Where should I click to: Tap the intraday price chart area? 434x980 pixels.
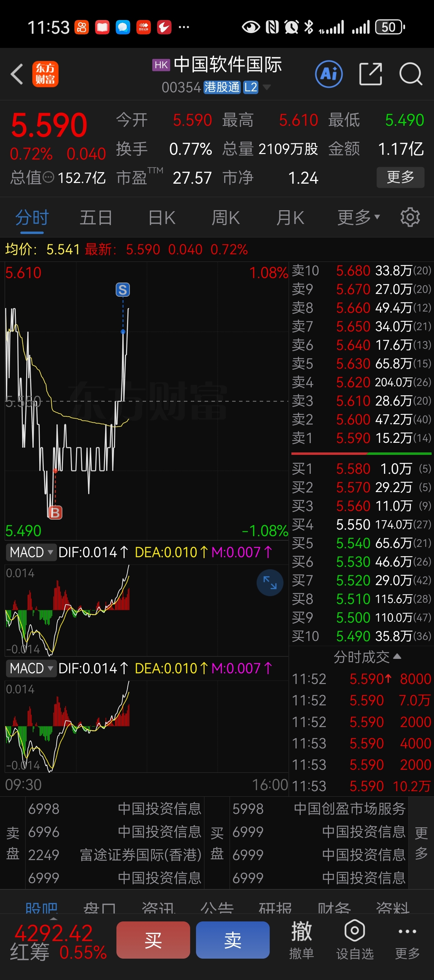tap(146, 401)
